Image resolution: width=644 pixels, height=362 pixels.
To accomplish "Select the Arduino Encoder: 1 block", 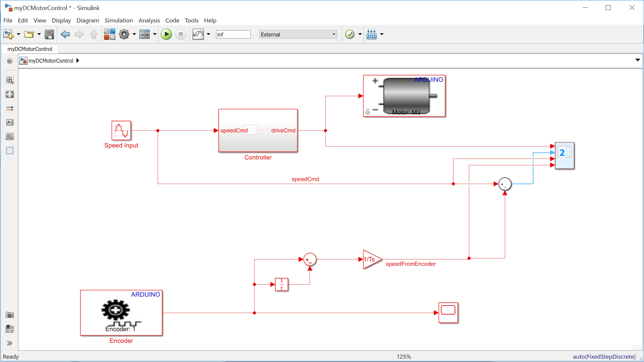I will coord(121,313).
